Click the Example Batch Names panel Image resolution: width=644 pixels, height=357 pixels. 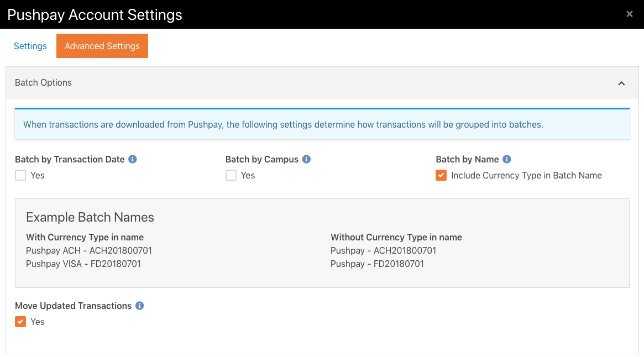click(322, 243)
